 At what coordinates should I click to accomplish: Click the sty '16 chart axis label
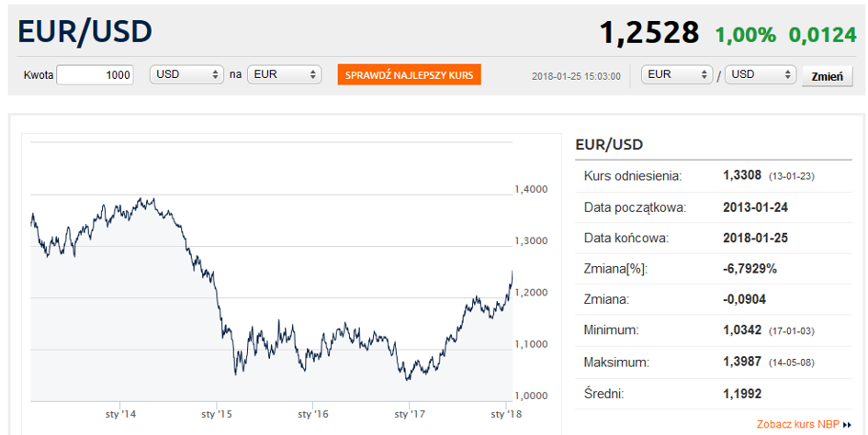[x=312, y=415]
